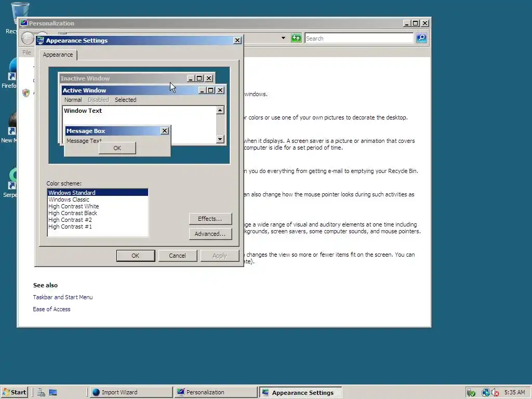This screenshot has height=399, width=532.
Task: Open the Ease of Access link
Action: [51, 309]
